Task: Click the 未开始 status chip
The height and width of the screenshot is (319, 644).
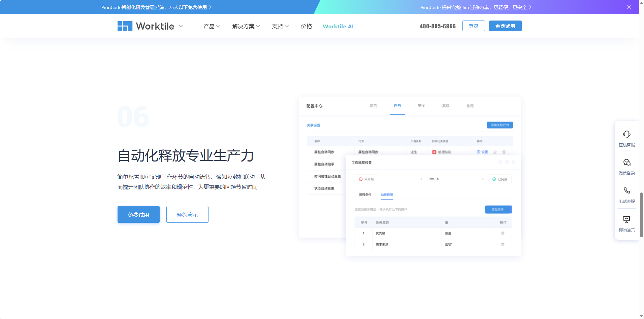Action: click(x=366, y=179)
